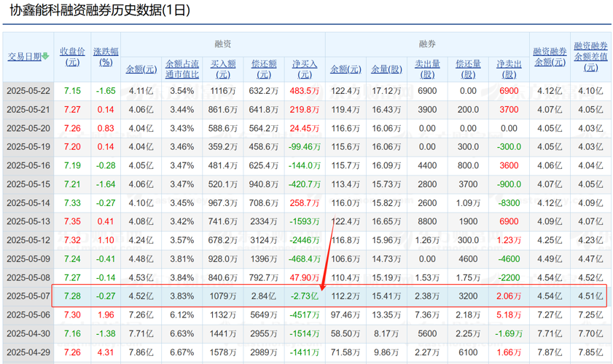Click buy amount 1578万
The width and height of the screenshot is (613, 364).
tap(223, 352)
